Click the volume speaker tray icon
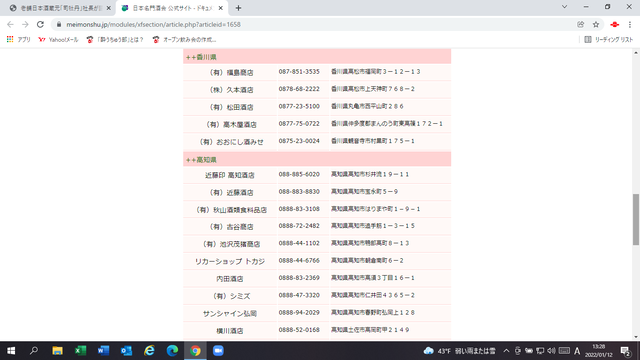 (551, 351)
